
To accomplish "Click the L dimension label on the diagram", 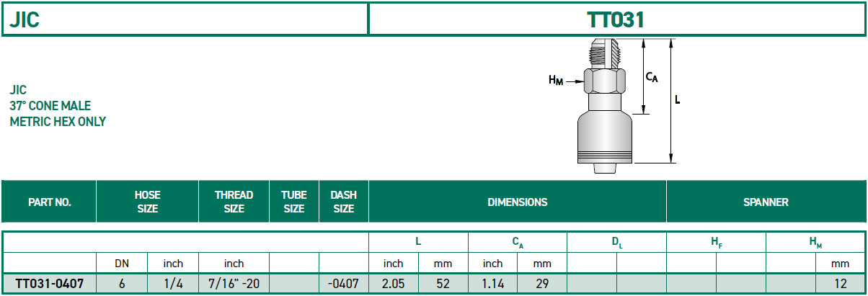I will click(677, 101).
